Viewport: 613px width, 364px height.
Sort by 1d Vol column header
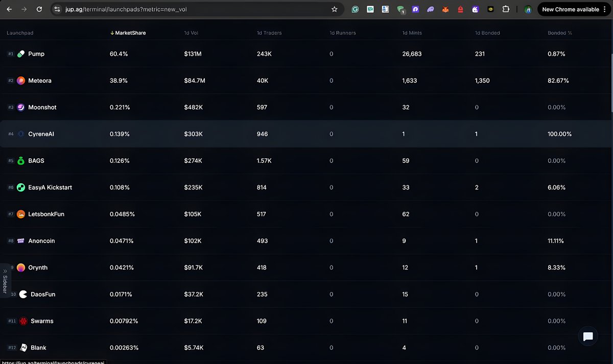click(191, 33)
